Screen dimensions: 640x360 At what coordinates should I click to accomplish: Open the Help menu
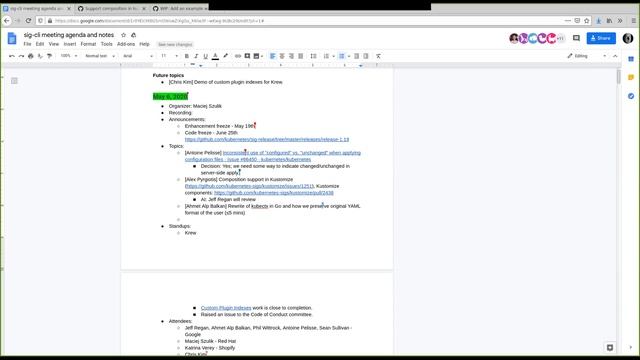144,44
